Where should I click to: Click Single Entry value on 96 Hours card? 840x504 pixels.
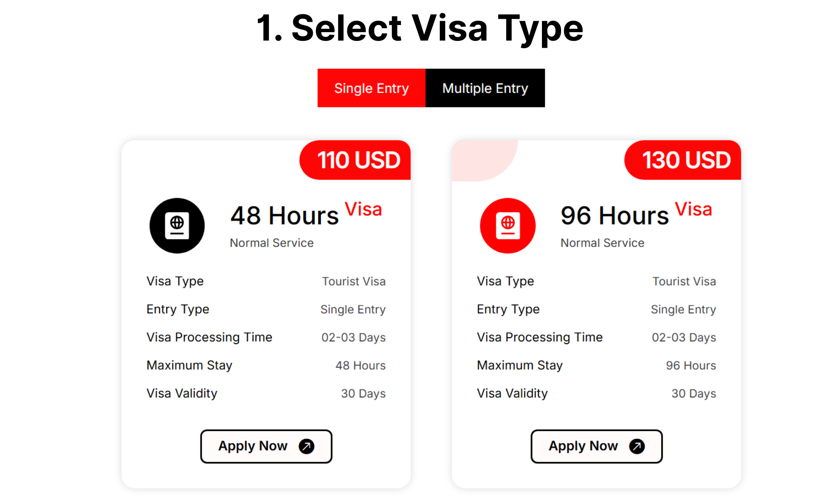[x=683, y=309]
